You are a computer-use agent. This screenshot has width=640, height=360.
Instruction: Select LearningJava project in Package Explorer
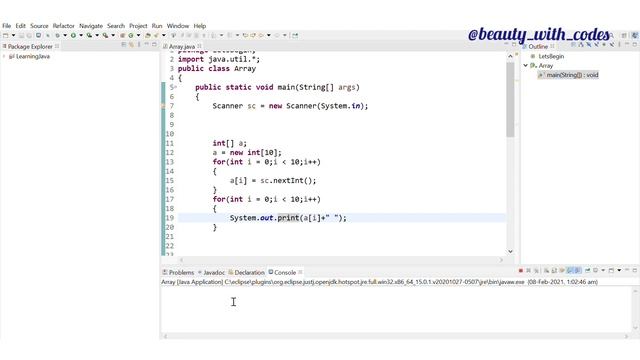pos(29,56)
